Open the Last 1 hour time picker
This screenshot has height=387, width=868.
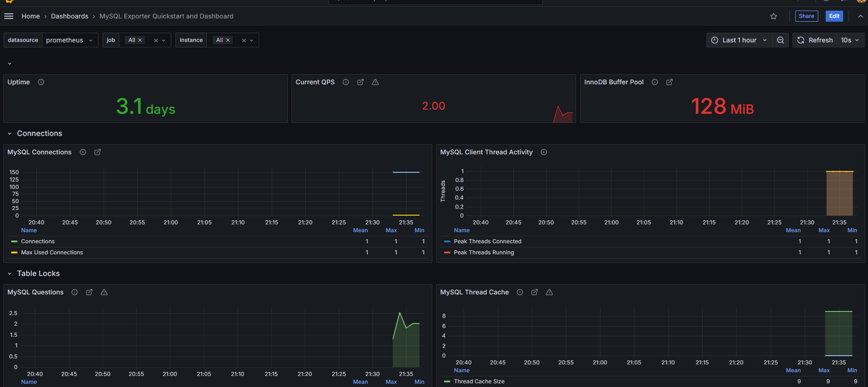pos(739,40)
